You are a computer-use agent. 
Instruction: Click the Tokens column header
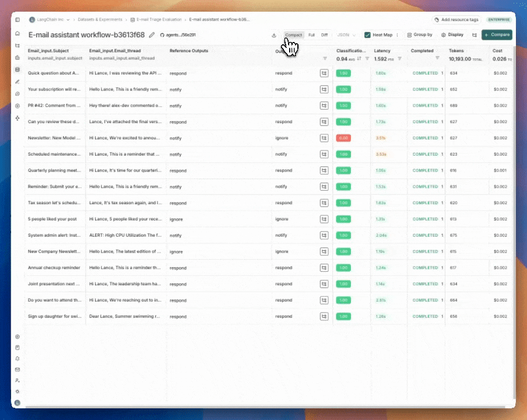(x=456, y=51)
